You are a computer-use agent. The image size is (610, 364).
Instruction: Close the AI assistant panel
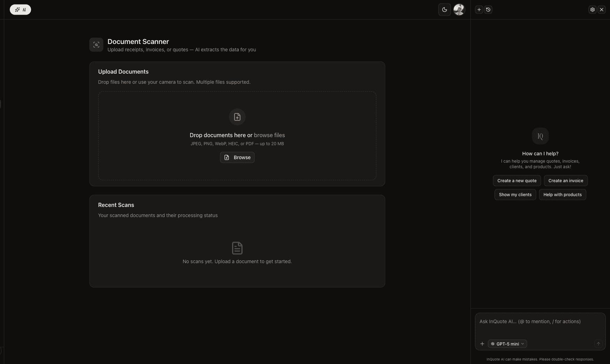602,10
